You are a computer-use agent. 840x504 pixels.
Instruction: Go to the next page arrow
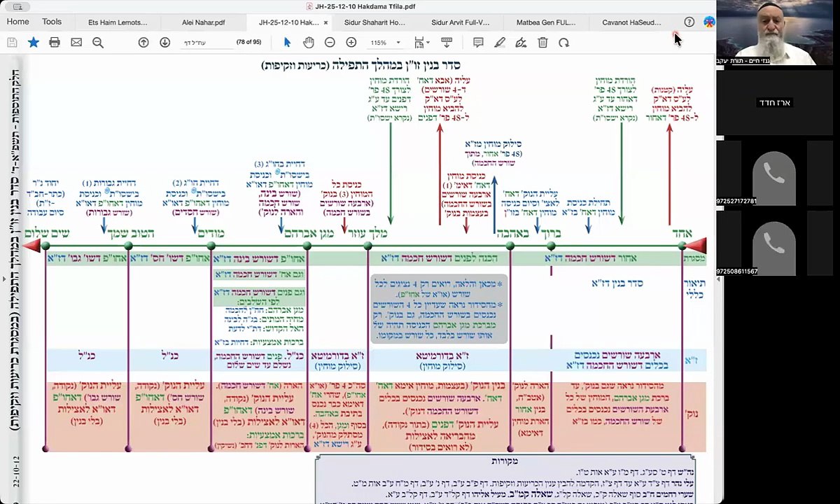(165, 43)
